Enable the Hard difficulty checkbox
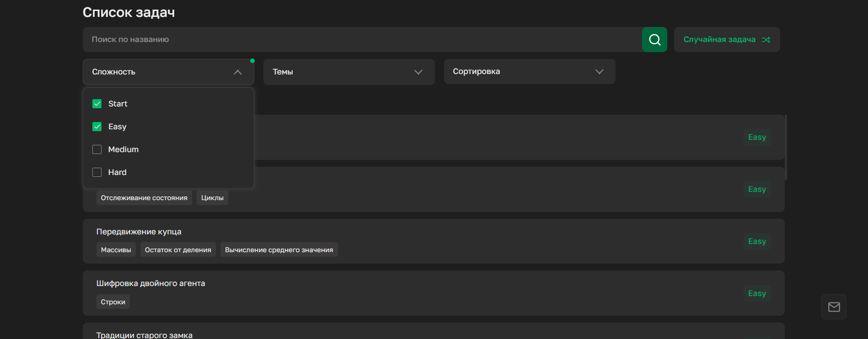This screenshot has width=868, height=339. 97,172
